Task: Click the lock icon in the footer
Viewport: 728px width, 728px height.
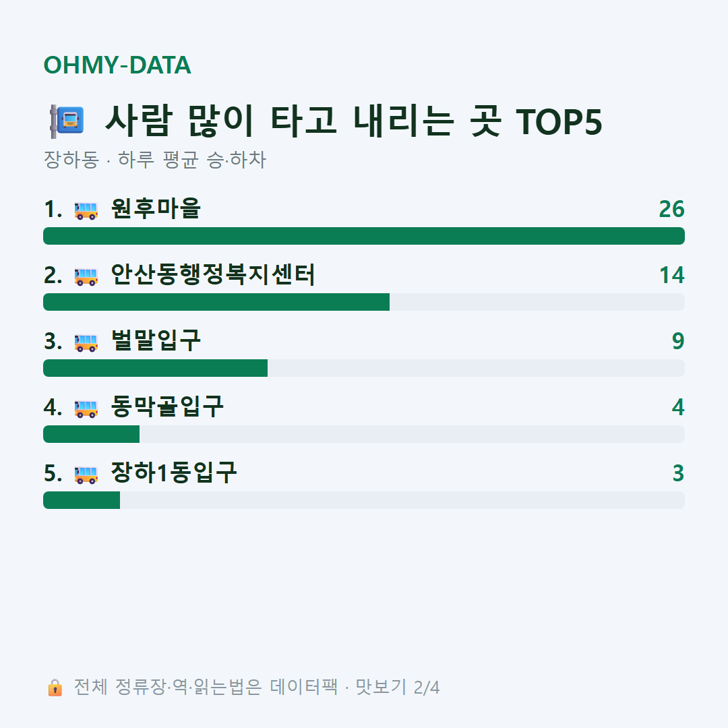Action: 55,688
